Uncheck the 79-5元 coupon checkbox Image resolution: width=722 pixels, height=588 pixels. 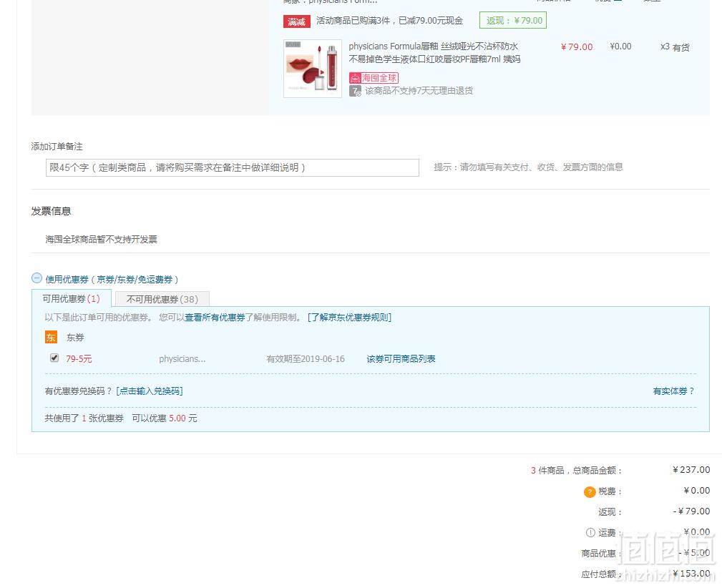(x=54, y=358)
